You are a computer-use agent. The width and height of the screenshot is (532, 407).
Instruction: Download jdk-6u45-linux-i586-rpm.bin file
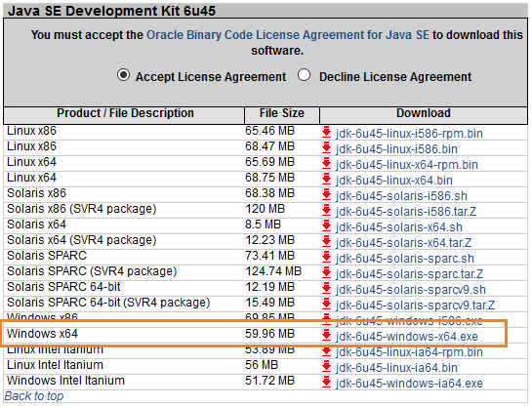(409, 134)
